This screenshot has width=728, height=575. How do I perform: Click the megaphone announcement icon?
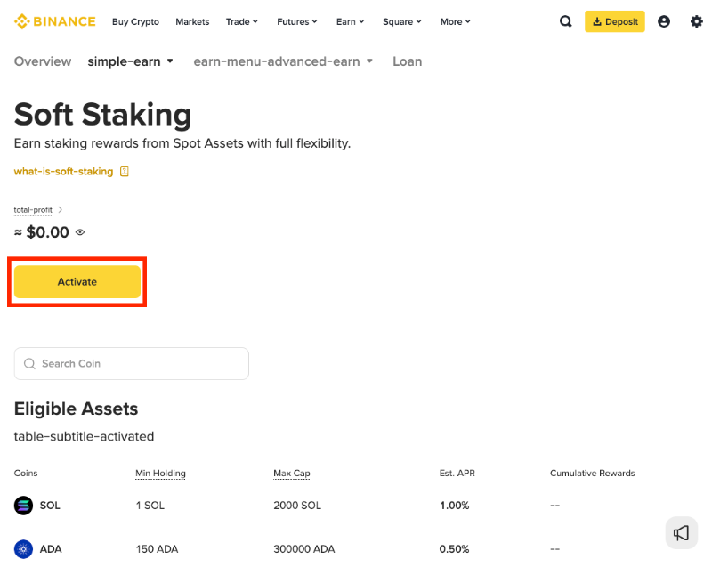point(682,533)
